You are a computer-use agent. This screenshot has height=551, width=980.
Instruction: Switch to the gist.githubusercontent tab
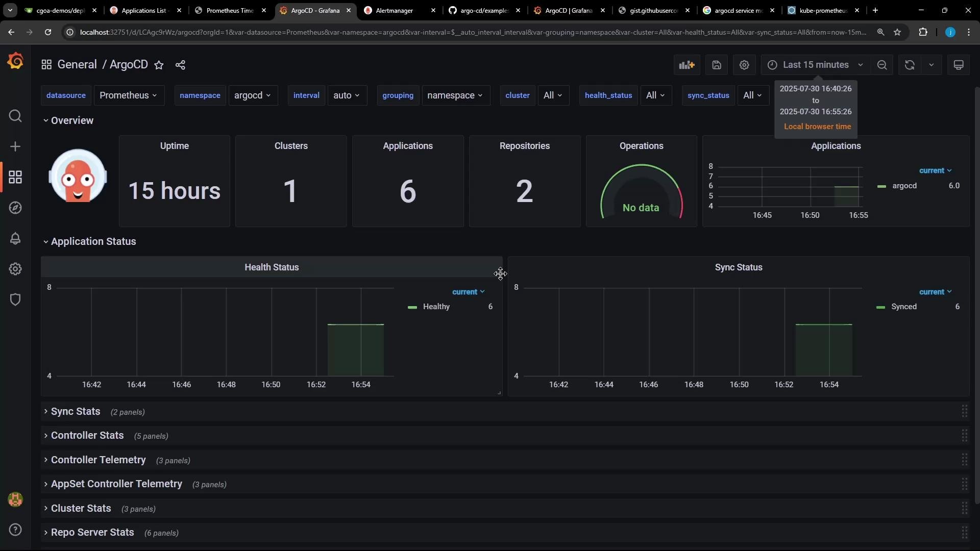pyautogui.click(x=653, y=10)
